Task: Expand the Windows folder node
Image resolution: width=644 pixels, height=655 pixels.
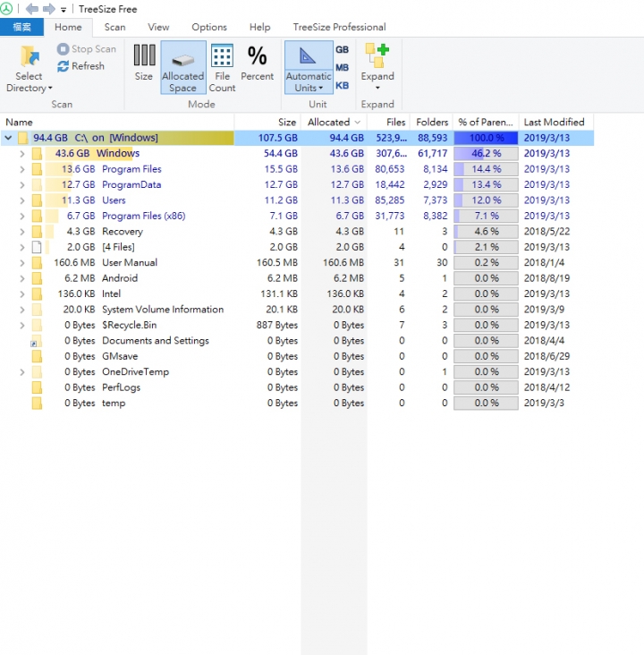Action: (22, 154)
